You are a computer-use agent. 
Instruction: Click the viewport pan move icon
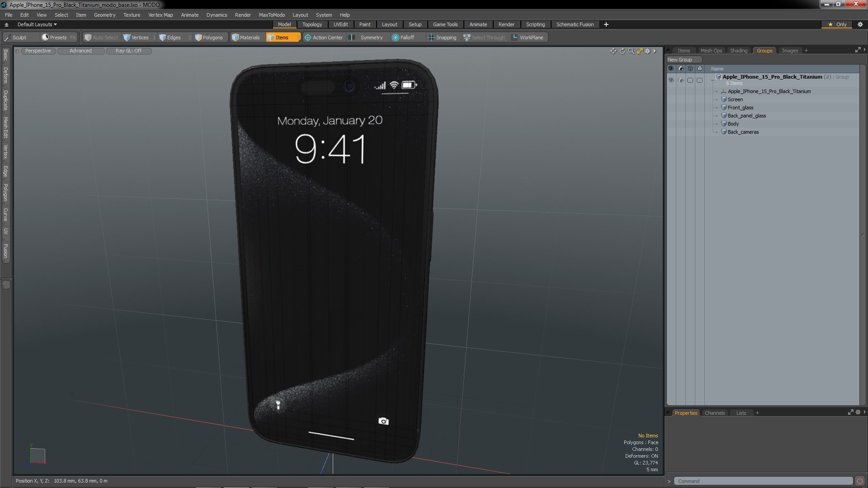pyautogui.click(x=613, y=51)
